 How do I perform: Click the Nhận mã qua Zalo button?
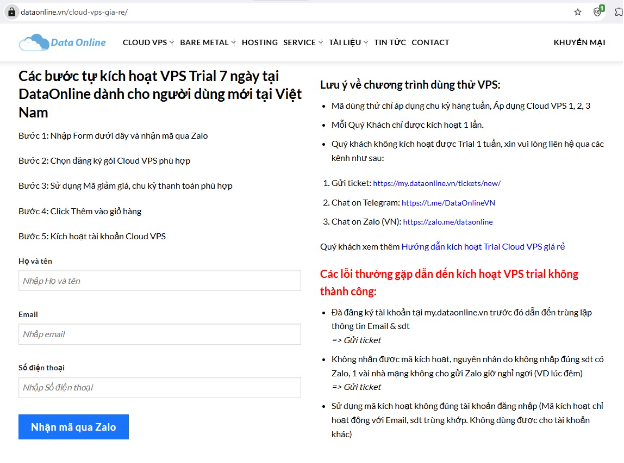coord(74,427)
